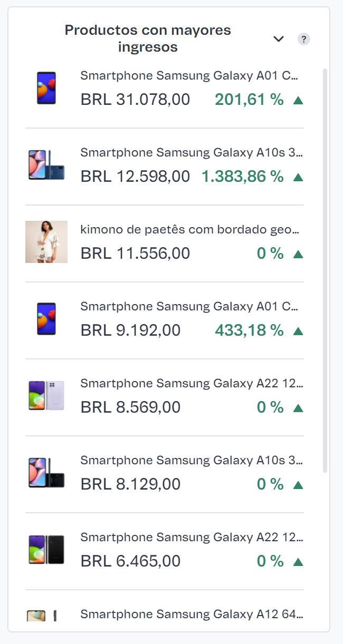Click the trend arrow in the kimono row
Screen dimensions: 343x644
coord(298,254)
